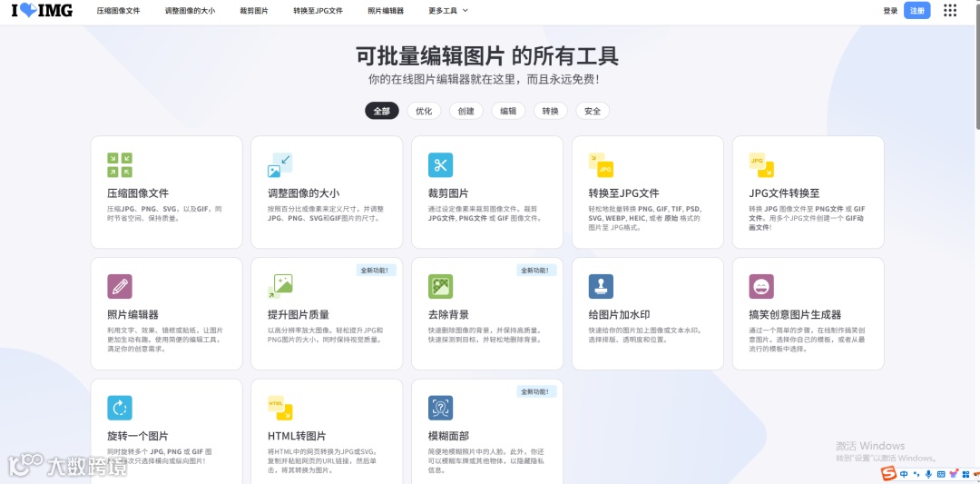Select the 优化 filter tab
Screen dimensions: 980x484
click(x=424, y=111)
